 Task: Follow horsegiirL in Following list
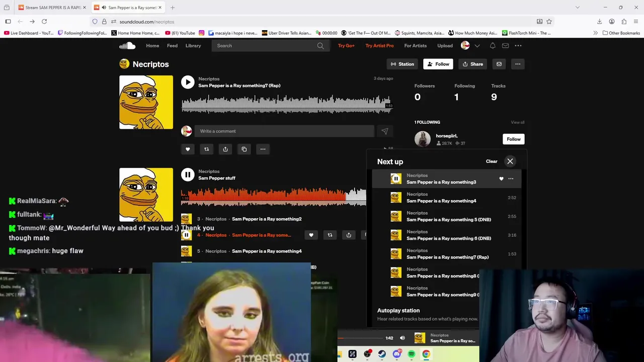[513, 139]
